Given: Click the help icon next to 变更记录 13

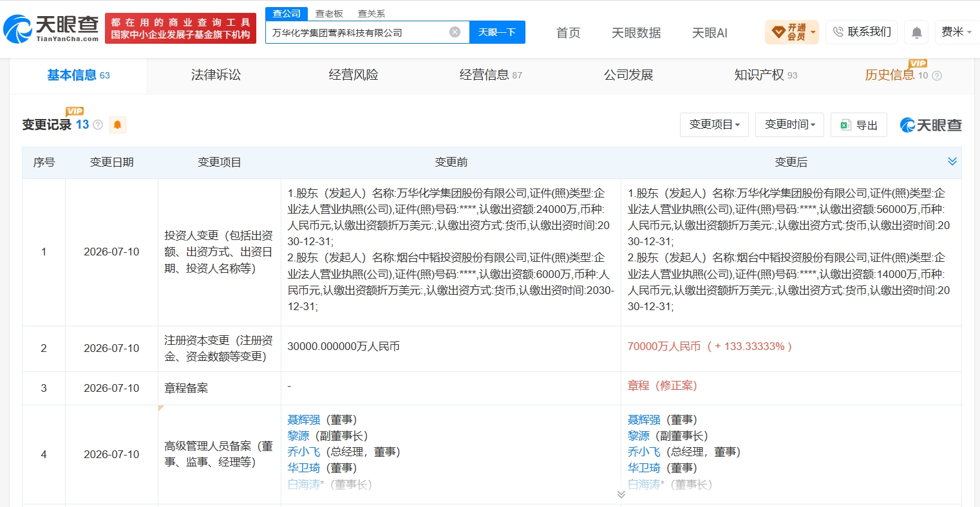Looking at the screenshot, I should click(98, 125).
